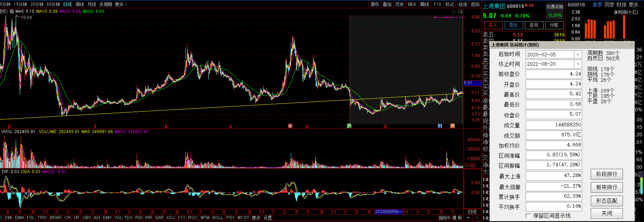
Task: Click the blue 财 marker under the chart
Action: [440, 126]
